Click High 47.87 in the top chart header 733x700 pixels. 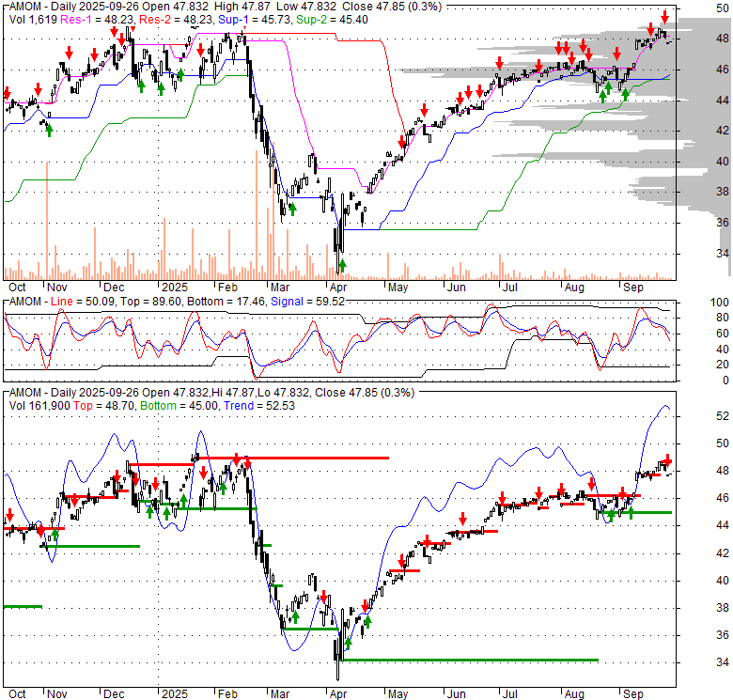coord(243,7)
